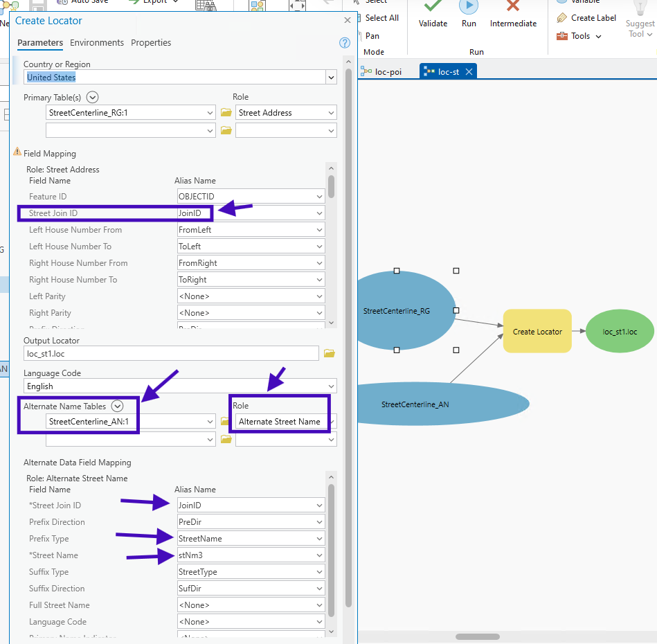
Task: Click the Create Locator tool node
Action: click(x=537, y=332)
